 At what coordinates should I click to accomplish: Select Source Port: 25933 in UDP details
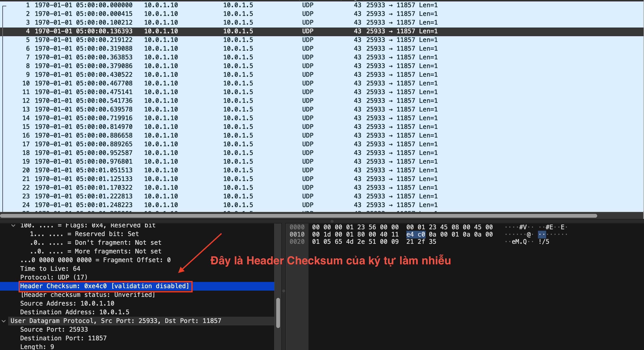coord(54,329)
